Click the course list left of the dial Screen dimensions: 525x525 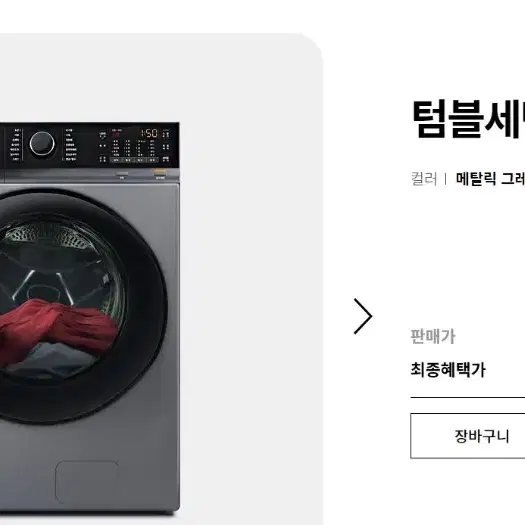click(16, 144)
